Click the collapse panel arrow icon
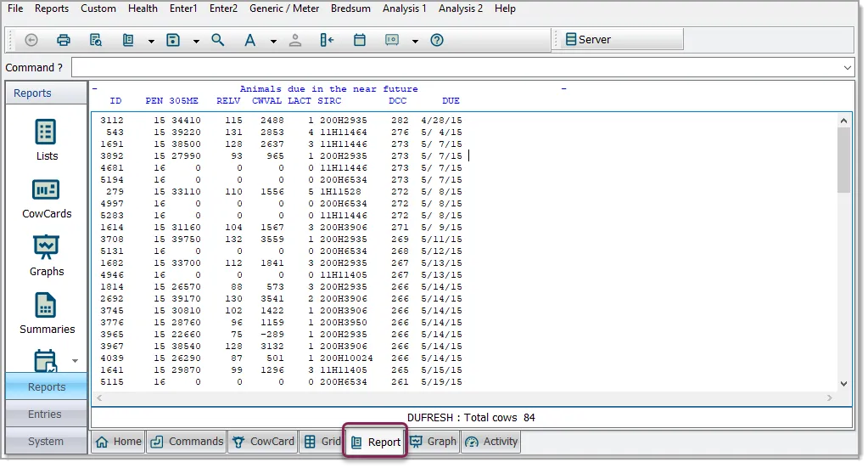The width and height of the screenshot is (868, 468). tap(328, 40)
